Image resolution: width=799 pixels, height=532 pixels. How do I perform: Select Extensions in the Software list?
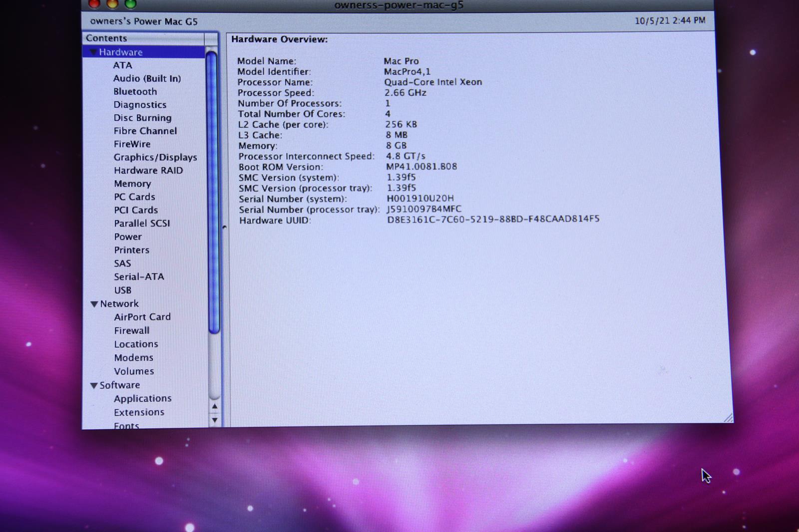[x=139, y=412]
